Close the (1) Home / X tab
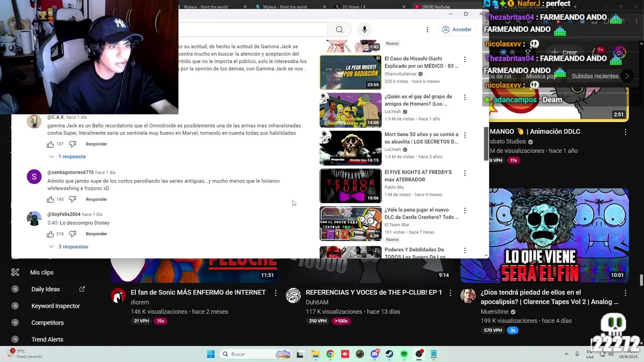644x362 pixels. click(x=403, y=7)
